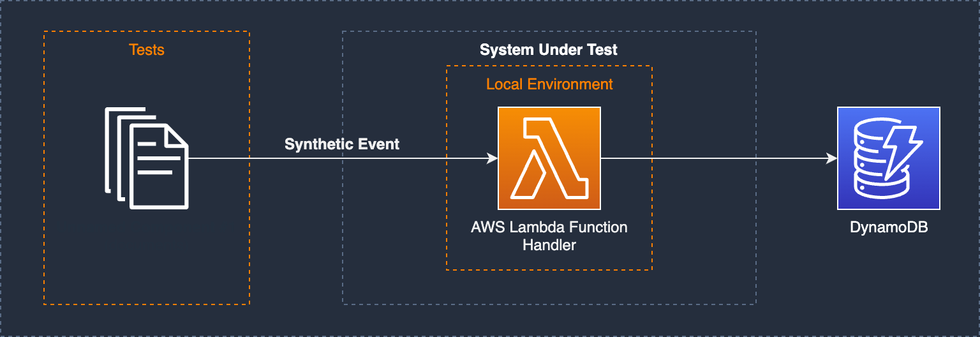Click the orange AWS Lambda icon

[x=549, y=158]
